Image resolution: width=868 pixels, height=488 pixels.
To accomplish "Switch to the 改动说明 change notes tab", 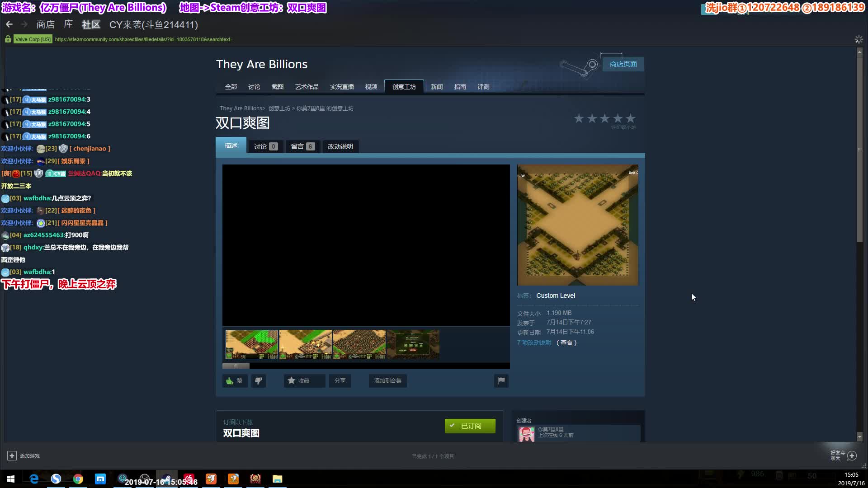I will pyautogui.click(x=340, y=146).
